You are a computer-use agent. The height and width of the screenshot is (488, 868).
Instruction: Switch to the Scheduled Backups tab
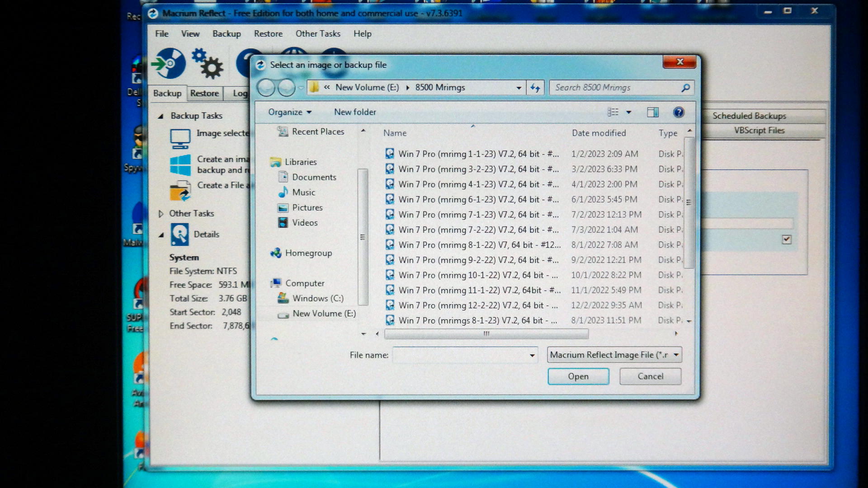click(x=749, y=116)
